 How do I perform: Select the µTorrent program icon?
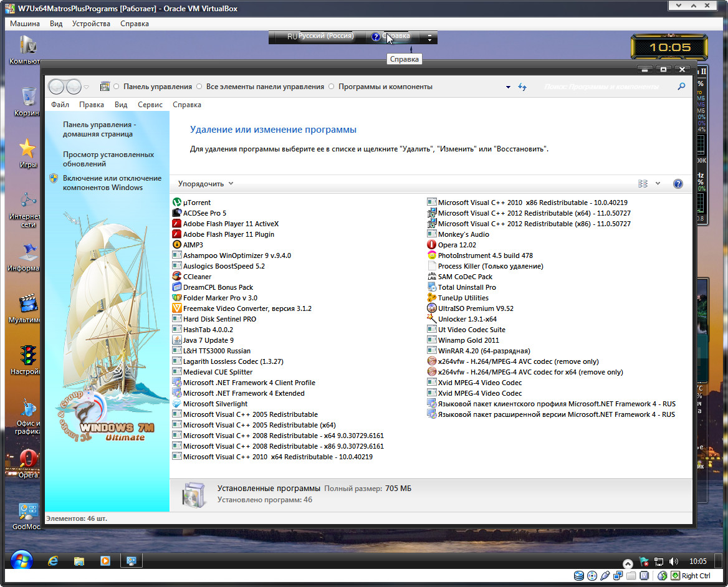176,203
